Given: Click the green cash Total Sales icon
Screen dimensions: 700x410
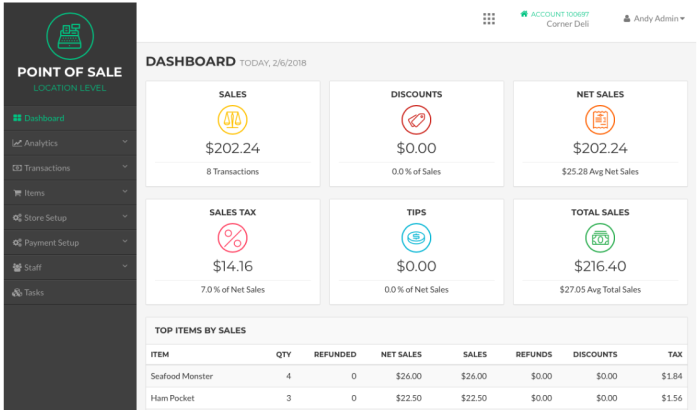Looking at the screenshot, I should point(600,238).
